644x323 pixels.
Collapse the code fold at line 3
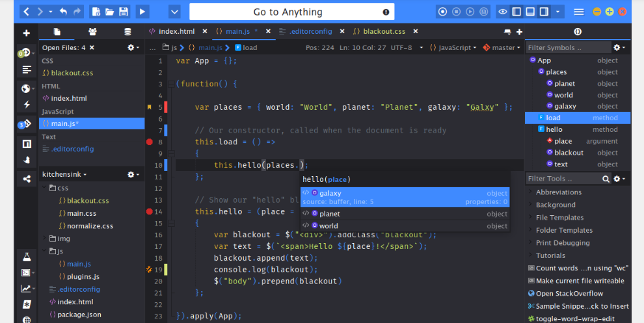coord(171,84)
